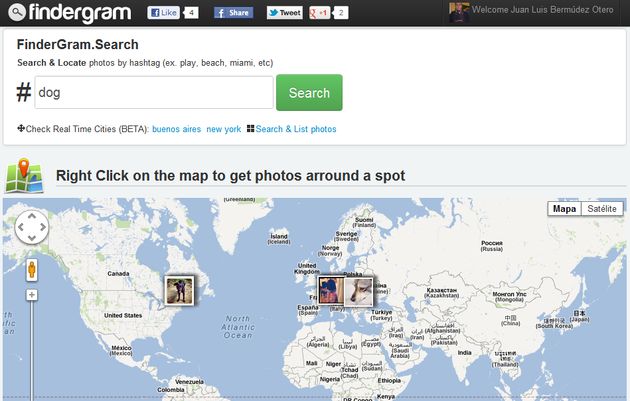Click the hash symbol beside the search box
The width and height of the screenshot is (630, 401).
click(x=24, y=92)
